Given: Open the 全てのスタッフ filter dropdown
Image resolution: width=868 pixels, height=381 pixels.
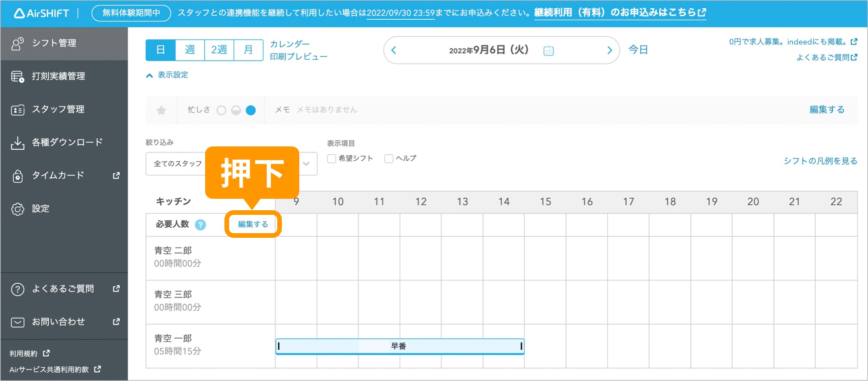Looking at the screenshot, I should tap(231, 163).
